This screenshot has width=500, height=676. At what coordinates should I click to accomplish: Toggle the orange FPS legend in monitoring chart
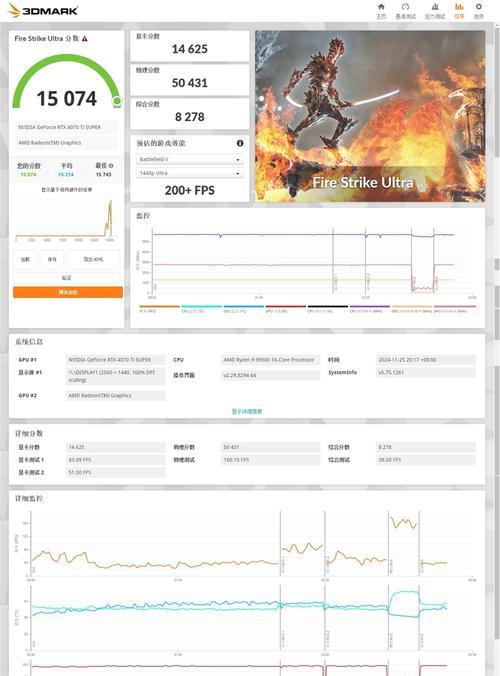(159, 308)
